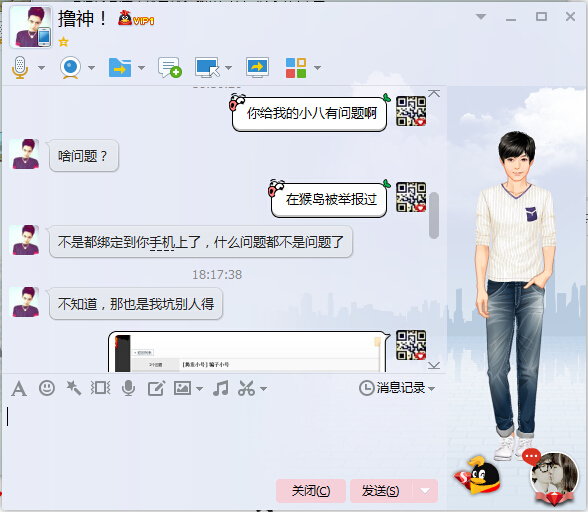
Task: Share music with note icon
Action: [x=221, y=388]
